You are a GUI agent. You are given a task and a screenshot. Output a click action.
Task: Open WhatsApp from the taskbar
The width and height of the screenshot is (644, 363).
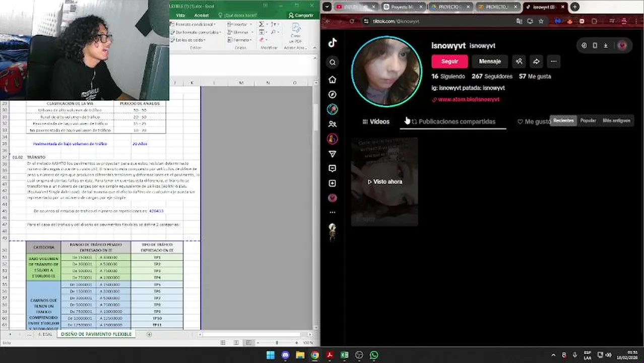(374, 355)
